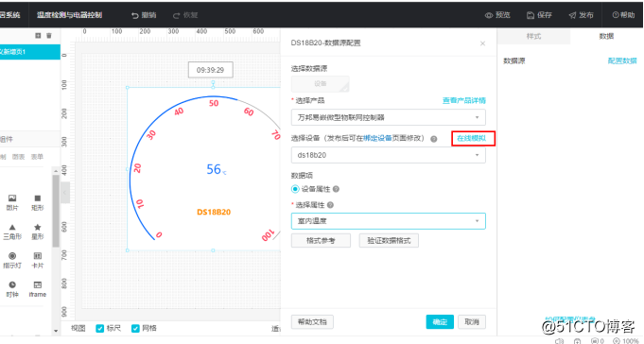Viewport: 644px width, 344px height.
Task: Click the undo icon in top bar
Action: [135, 15]
